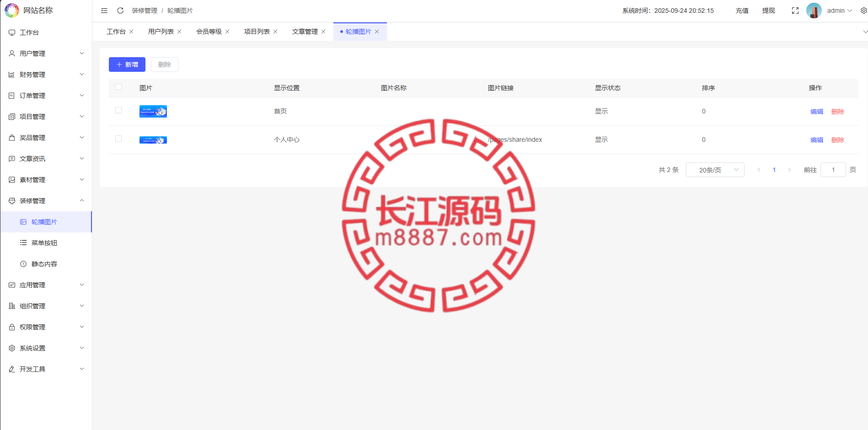The image size is (868, 430).
Task: Delete the 首页 carousel row
Action: click(x=838, y=112)
